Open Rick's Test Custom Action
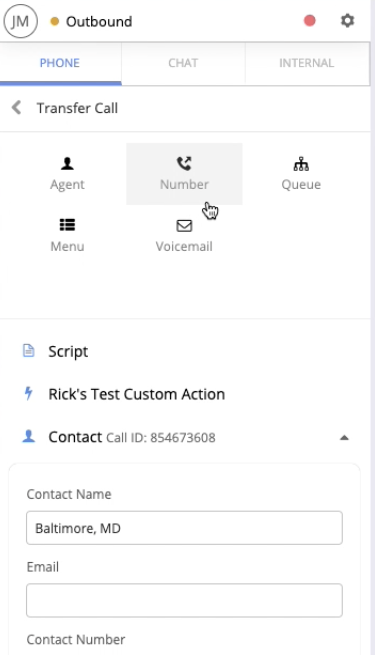 pyautogui.click(x=137, y=394)
